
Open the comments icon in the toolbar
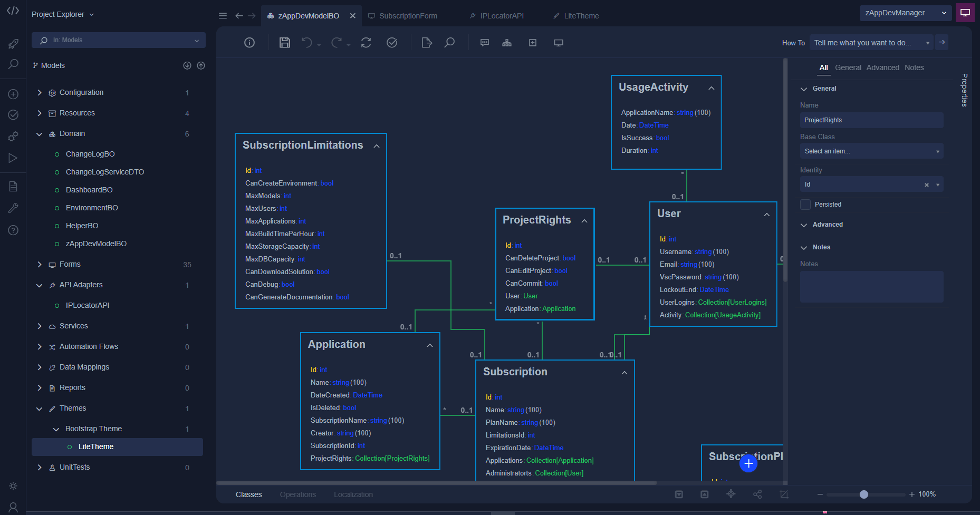click(485, 43)
